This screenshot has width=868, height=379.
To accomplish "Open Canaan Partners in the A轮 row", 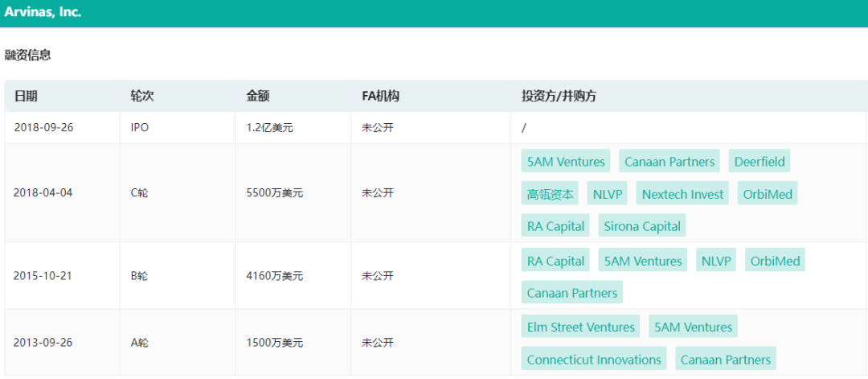I will pos(725,360).
